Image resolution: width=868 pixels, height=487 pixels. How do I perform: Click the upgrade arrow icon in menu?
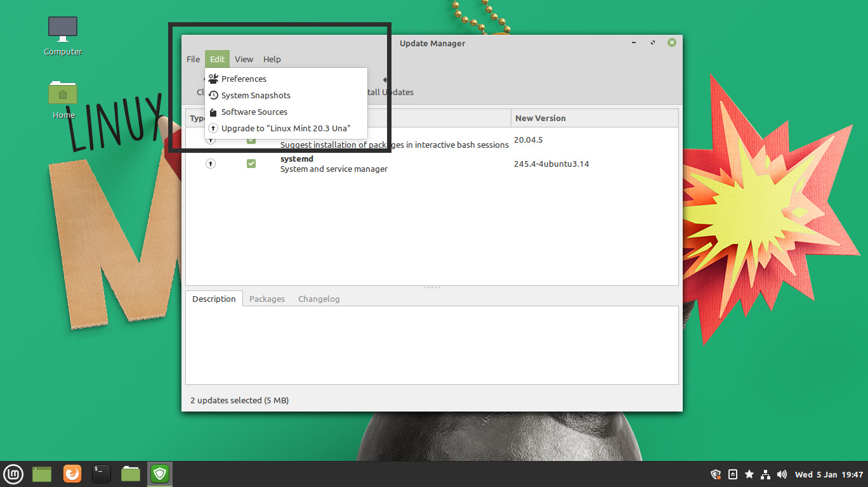(213, 128)
